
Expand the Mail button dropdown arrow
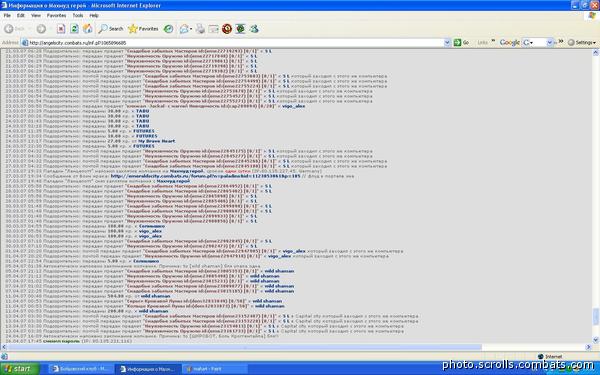pyautogui.click(x=191, y=29)
